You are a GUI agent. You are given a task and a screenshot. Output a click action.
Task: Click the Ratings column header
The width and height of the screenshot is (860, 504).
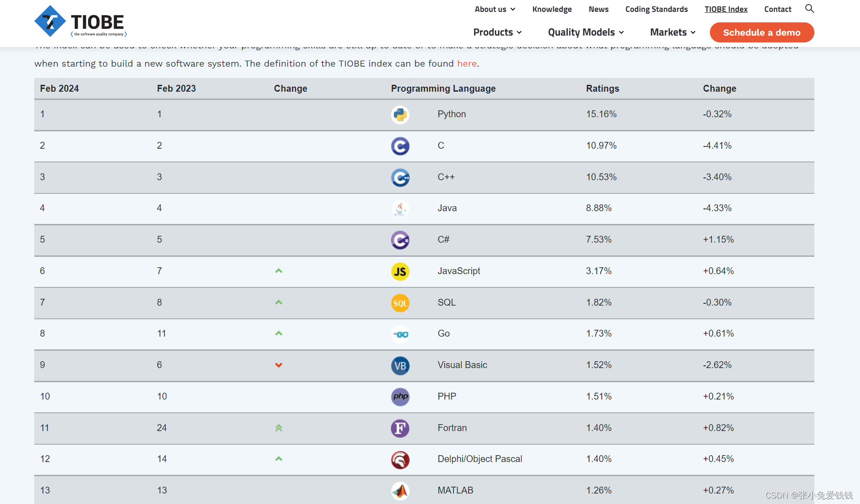[603, 88]
